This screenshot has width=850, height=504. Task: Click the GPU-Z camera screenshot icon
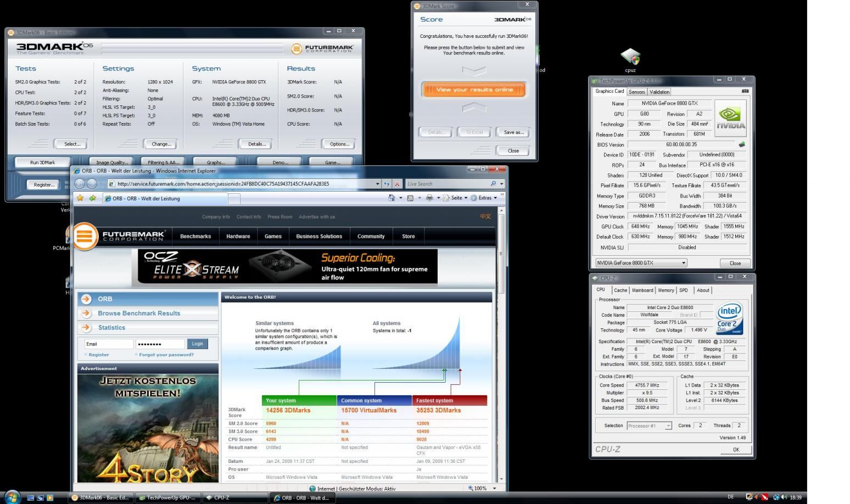click(x=745, y=91)
